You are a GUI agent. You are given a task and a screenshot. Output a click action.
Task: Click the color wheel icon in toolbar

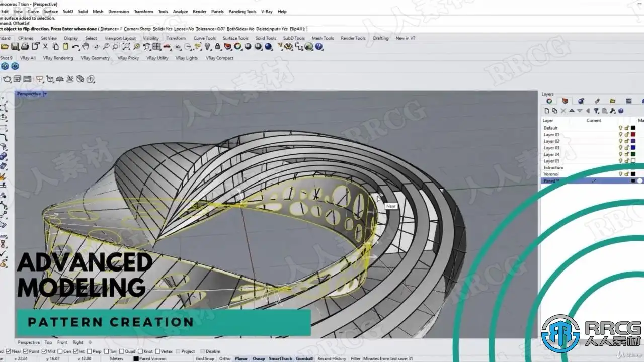[237, 46]
